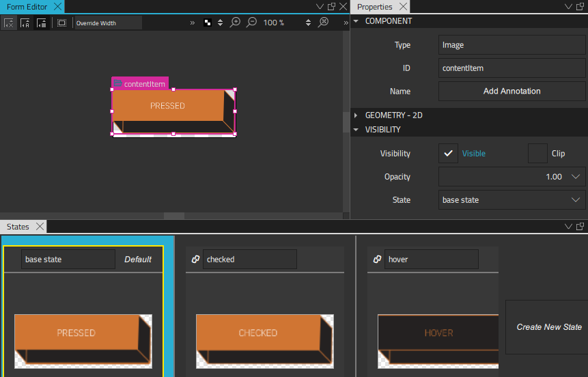
Task: Click the base state name field
Action: (68, 260)
